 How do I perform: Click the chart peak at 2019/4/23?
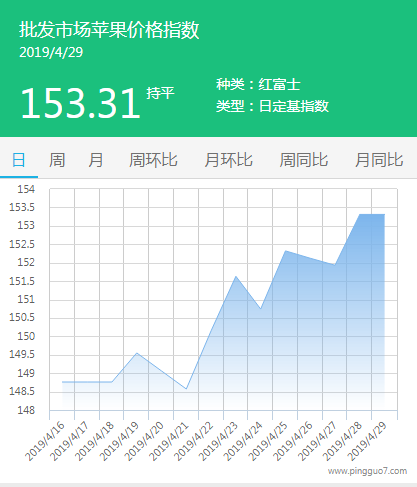[x=236, y=276]
